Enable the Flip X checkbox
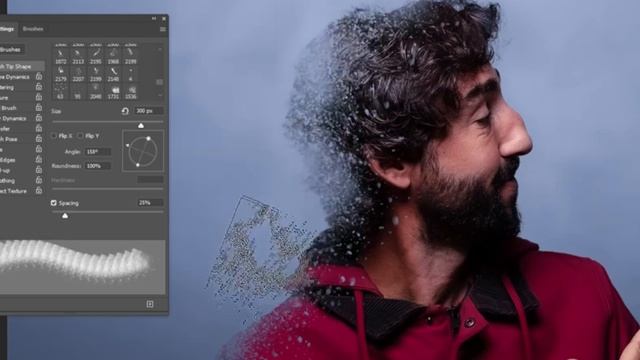The image size is (640, 360). pos(54,136)
